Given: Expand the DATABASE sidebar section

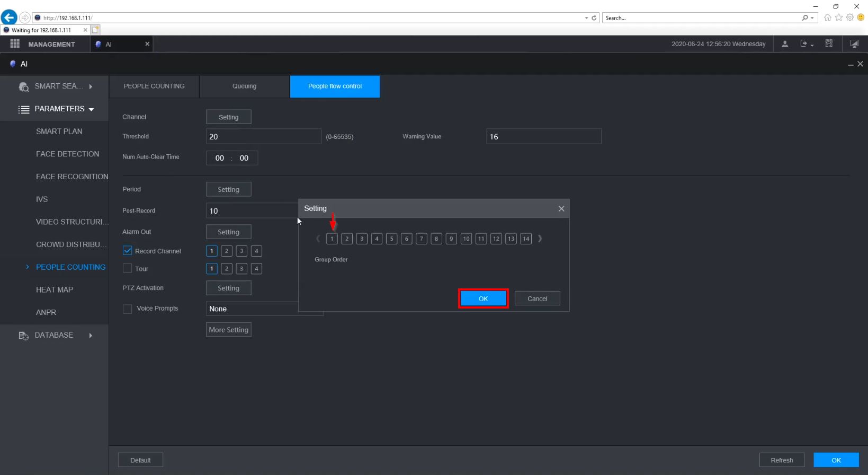Looking at the screenshot, I should pos(55,335).
